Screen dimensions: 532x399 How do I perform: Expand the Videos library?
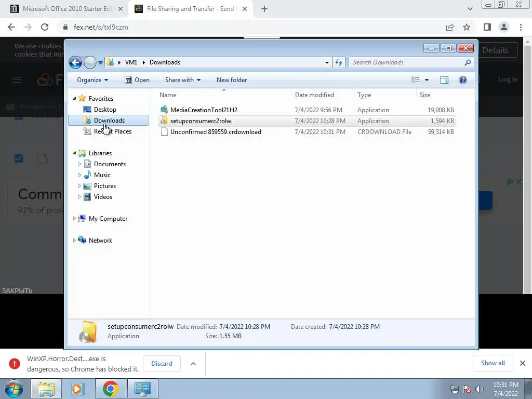point(79,197)
